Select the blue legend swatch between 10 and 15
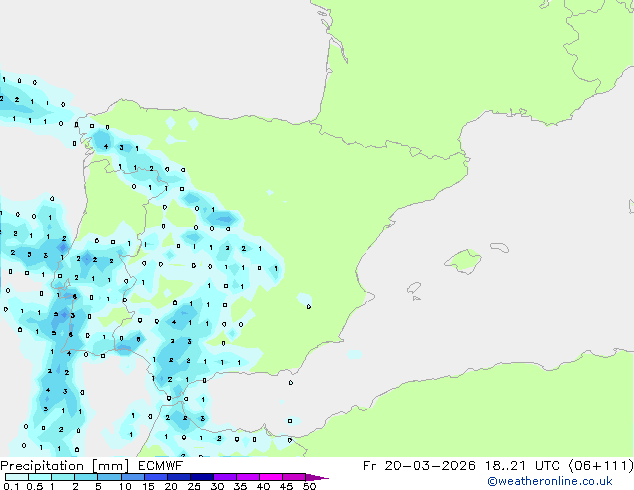The width and height of the screenshot is (634, 490). [132, 477]
